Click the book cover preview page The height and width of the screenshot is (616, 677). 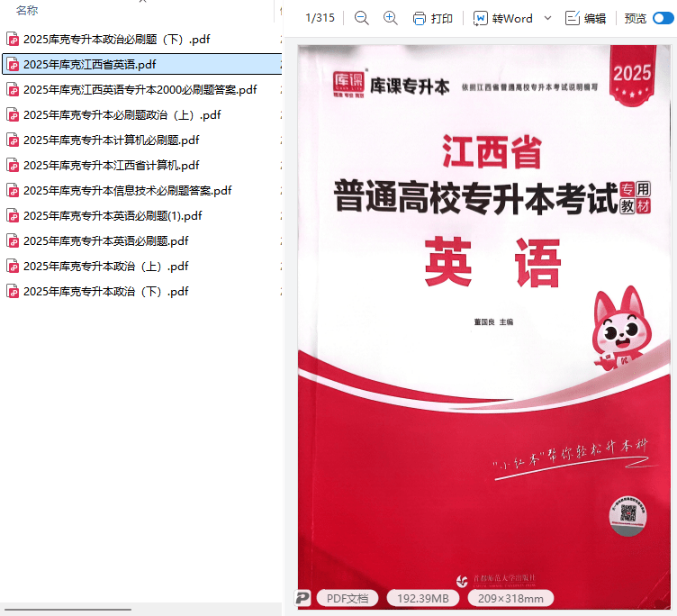484,327
